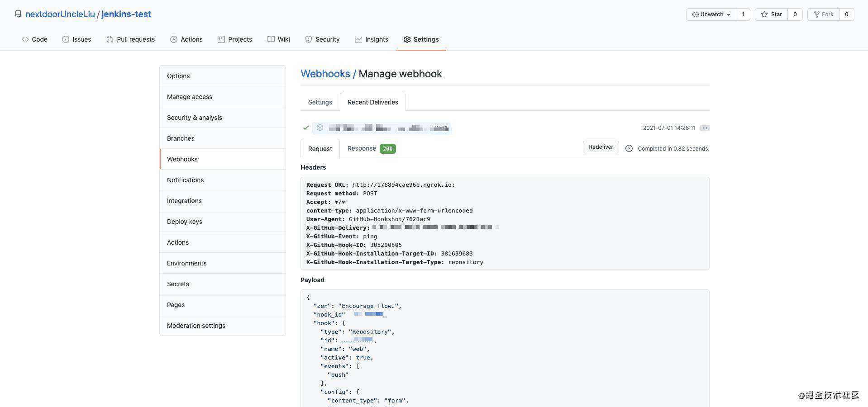Go to Pull requests tab

131,39
